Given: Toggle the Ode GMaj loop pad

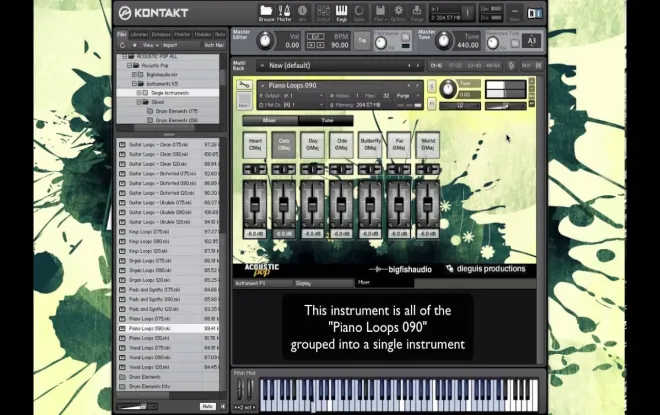Looking at the screenshot, I should click(x=341, y=145).
